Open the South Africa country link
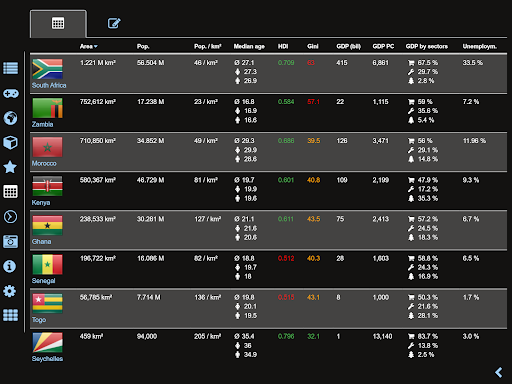The width and height of the screenshot is (512, 384). (49, 85)
